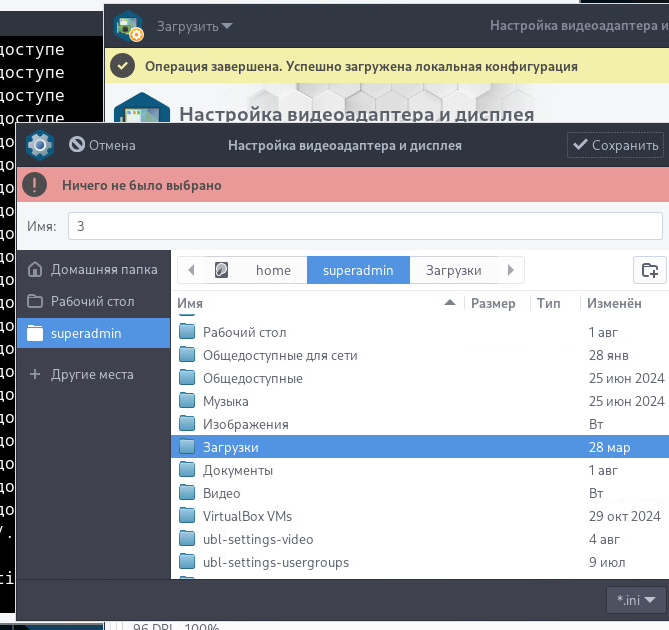The image size is (669, 630).
Task: Click the folder icon of the Музыка row
Action: click(x=187, y=401)
